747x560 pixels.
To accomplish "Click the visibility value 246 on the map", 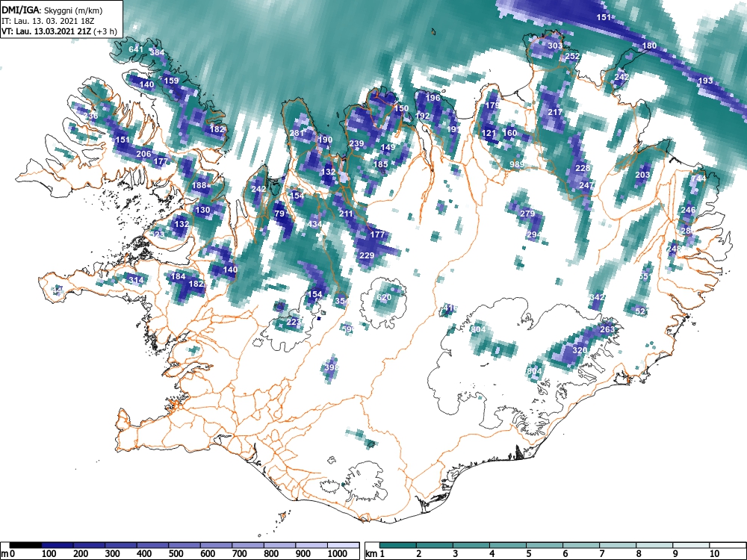I will [688, 210].
